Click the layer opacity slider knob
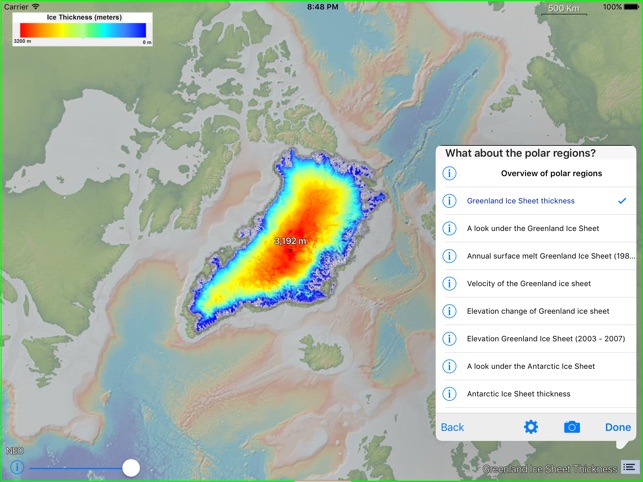643x482 pixels. (131, 468)
